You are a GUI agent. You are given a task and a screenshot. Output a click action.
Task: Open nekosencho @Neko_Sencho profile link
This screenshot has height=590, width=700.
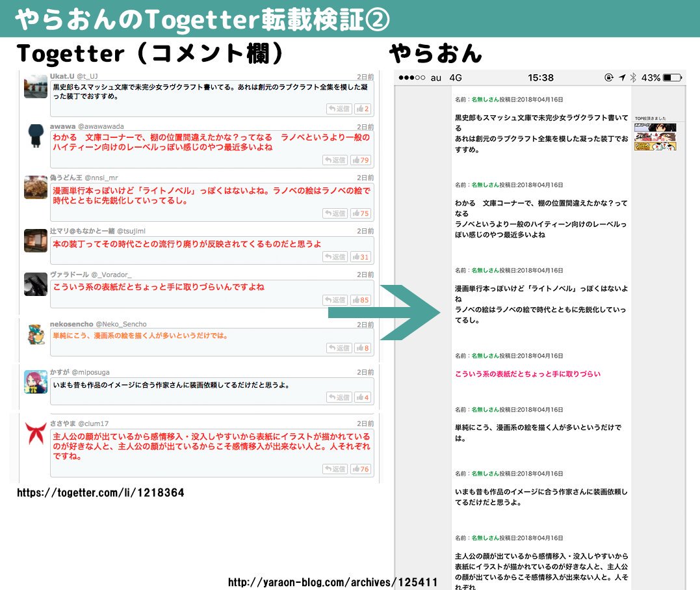98,324
